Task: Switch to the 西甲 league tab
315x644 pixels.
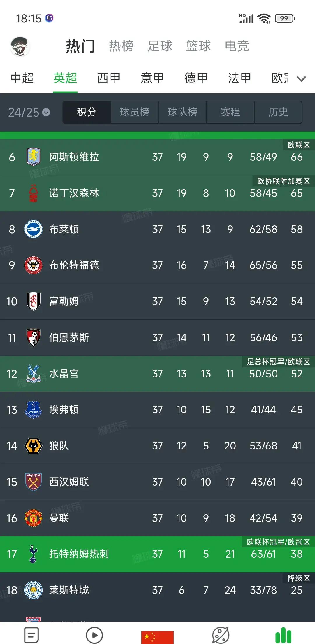Action: point(109,78)
